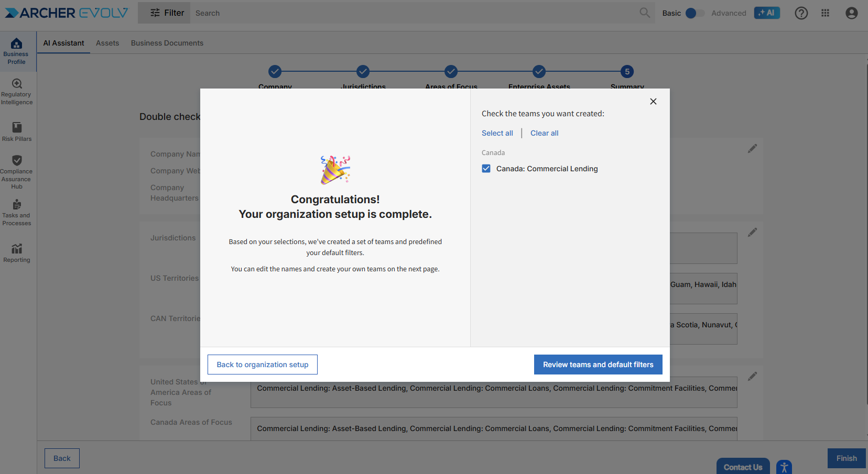The image size is (868, 474).
Task: Switch to the Assets tab
Action: pos(107,43)
